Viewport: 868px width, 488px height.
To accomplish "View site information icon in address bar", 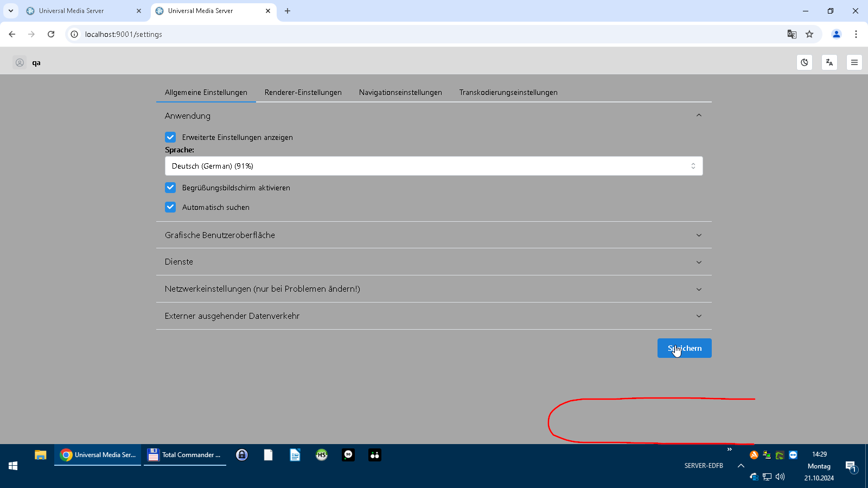I will click(74, 34).
